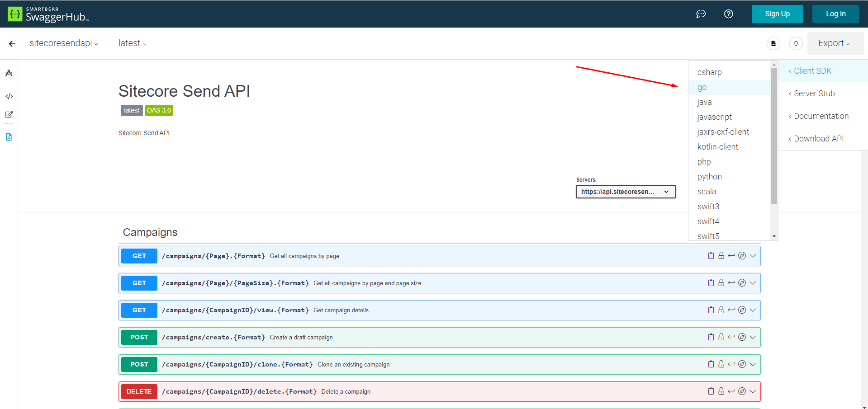This screenshot has width=868, height=409.
Task: Copy the Get all campaigns by page operation
Action: (x=711, y=256)
